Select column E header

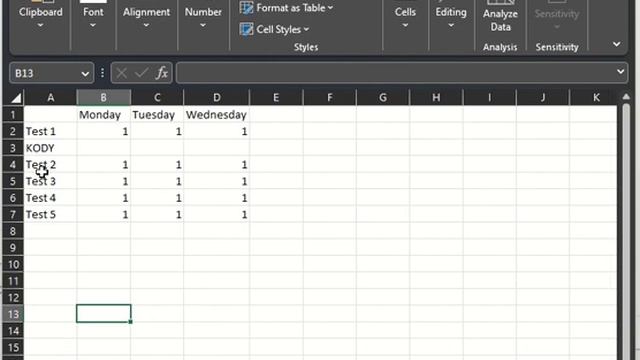coord(276,98)
